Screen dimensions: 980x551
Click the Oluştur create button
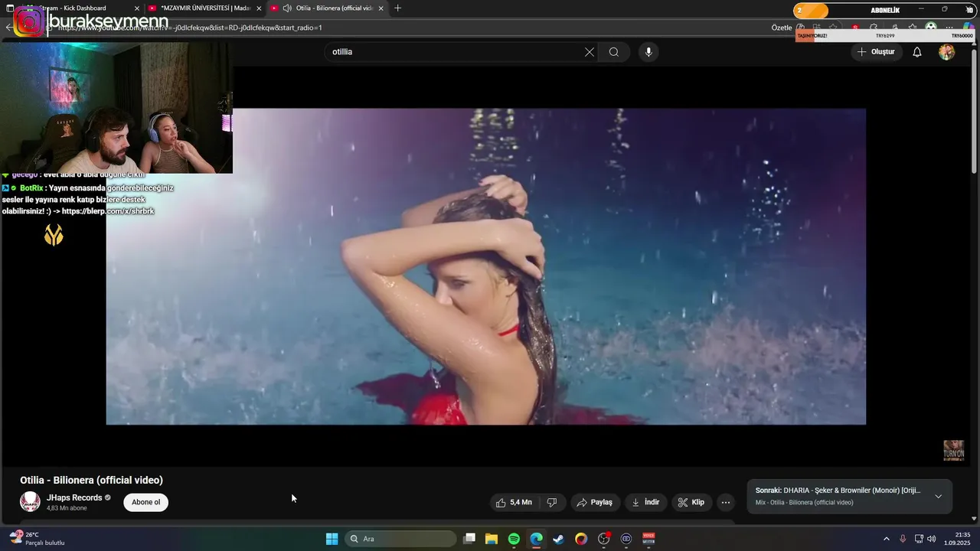point(876,52)
